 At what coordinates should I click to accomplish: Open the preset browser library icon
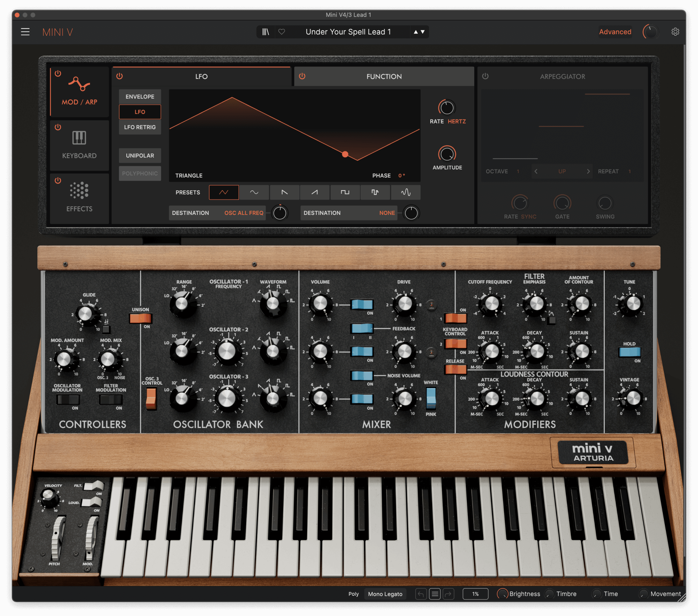266,32
